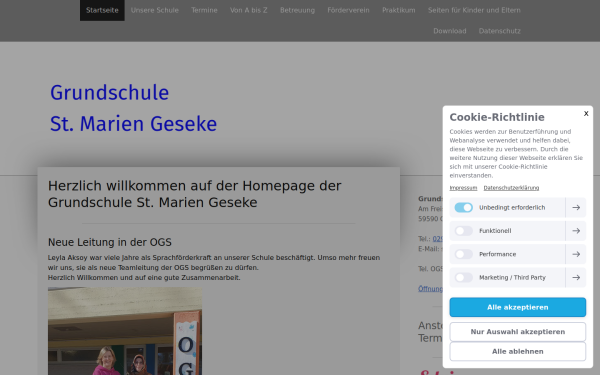Open the Betreuung menu item
The height and width of the screenshot is (375, 600).
pyautogui.click(x=297, y=10)
